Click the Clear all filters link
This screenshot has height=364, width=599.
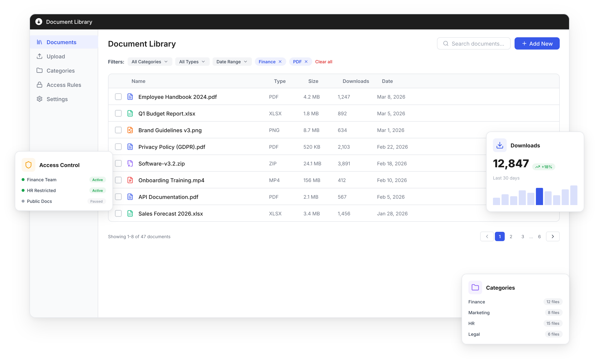coord(324,62)
